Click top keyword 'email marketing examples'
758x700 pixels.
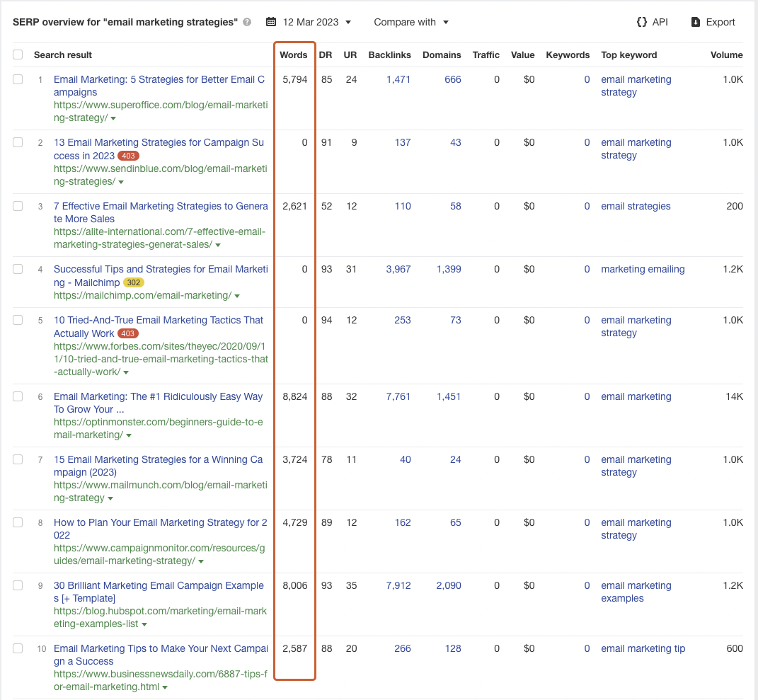pos(636,592)
